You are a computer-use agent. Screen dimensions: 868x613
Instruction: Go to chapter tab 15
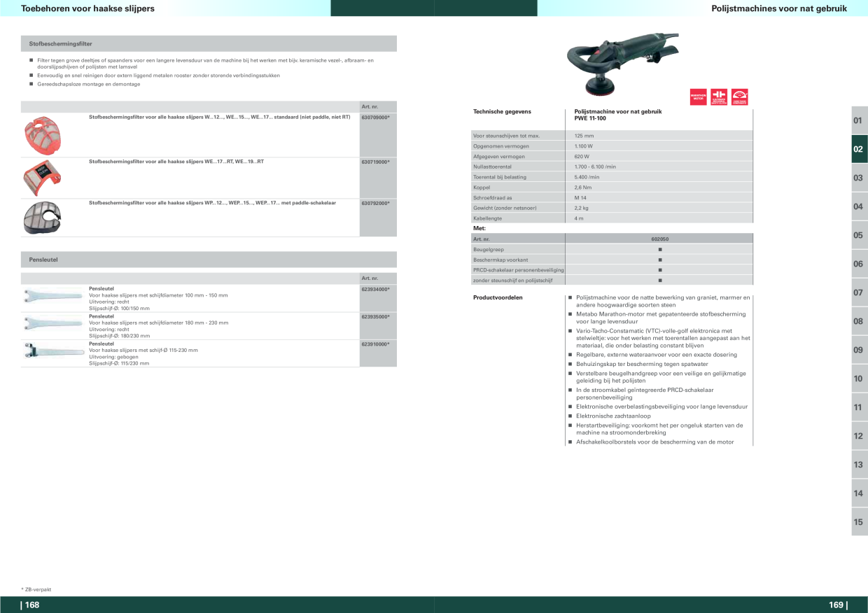859,522
